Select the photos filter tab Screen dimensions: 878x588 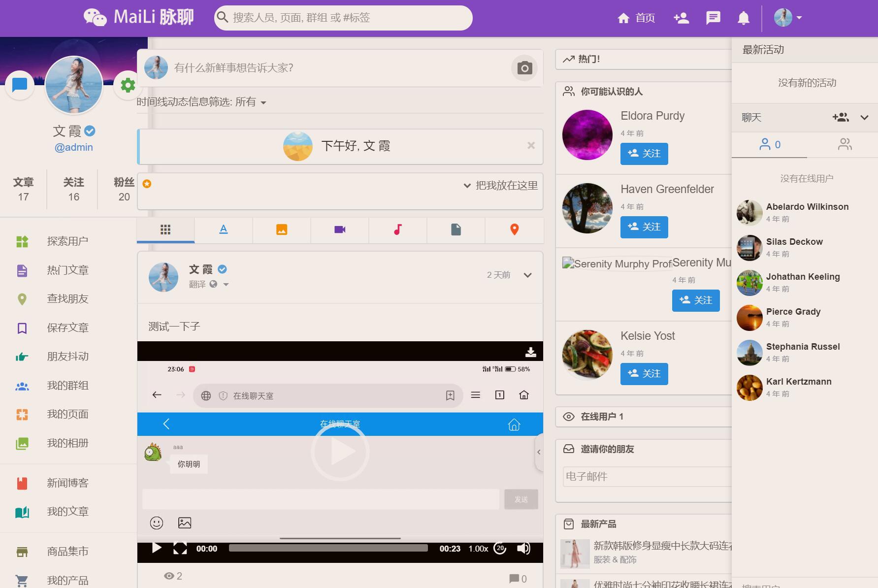tap(282, 229)
